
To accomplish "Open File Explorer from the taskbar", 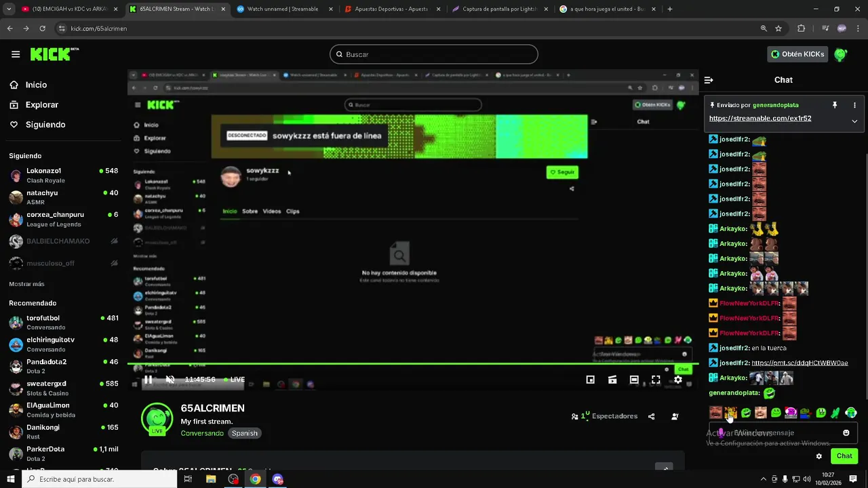I will click(x=211, y=479).
